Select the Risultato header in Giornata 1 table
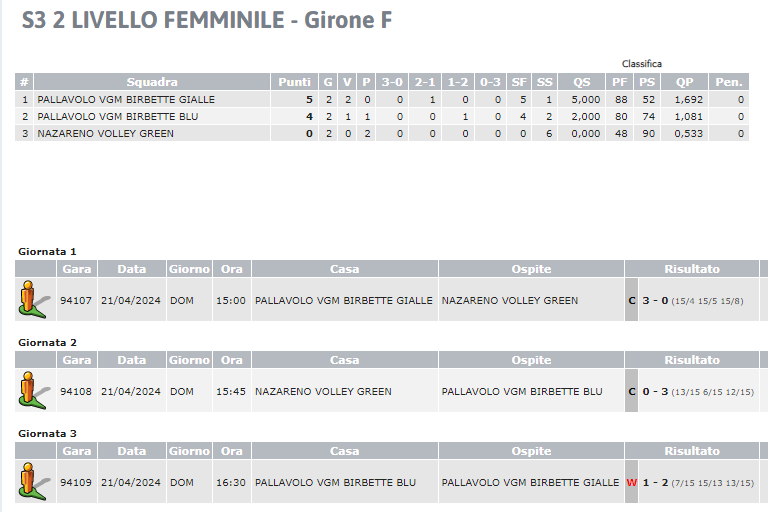This screenshot has height=512, width=768. [692, 269]
